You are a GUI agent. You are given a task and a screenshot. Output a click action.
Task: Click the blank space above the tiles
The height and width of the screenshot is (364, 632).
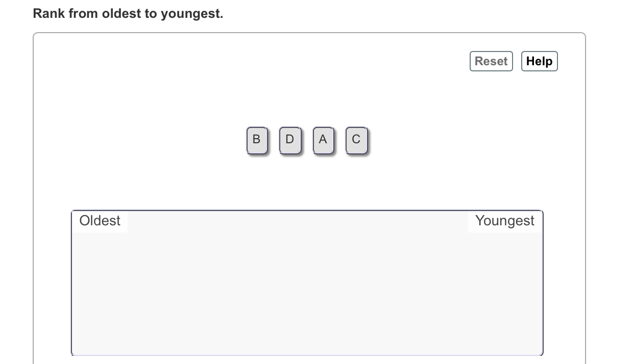pyautogui.click(x=306, y=97)
